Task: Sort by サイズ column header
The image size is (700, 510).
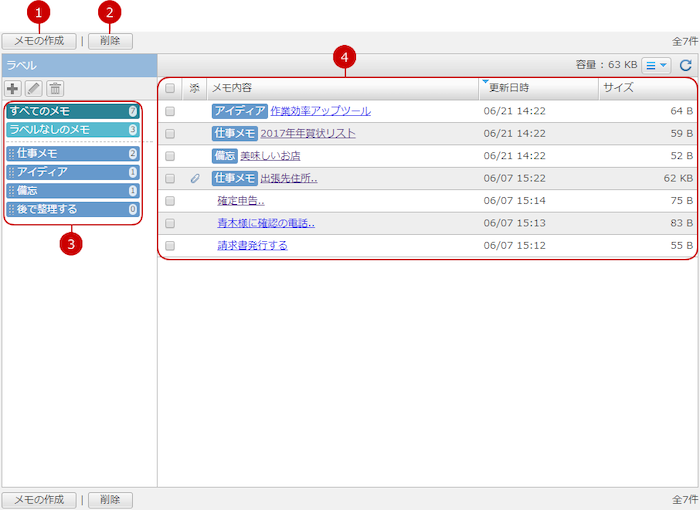Action: click(x=618, y=88)
